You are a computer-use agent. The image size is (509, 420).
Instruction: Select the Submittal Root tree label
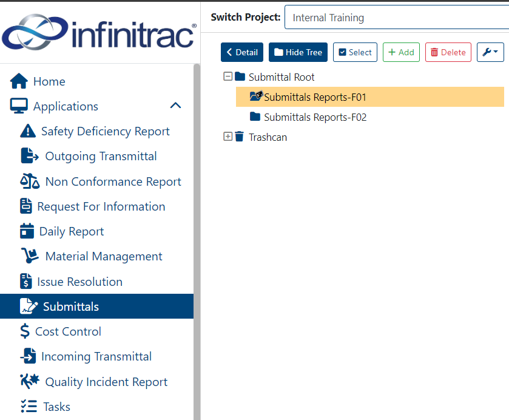click(281, 77)
